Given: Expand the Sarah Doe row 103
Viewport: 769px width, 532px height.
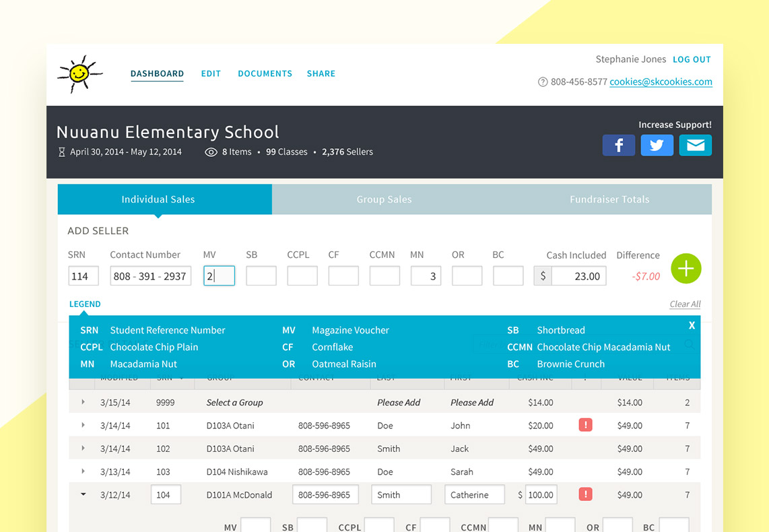Looking at the screenshot, I should [83, 471].
